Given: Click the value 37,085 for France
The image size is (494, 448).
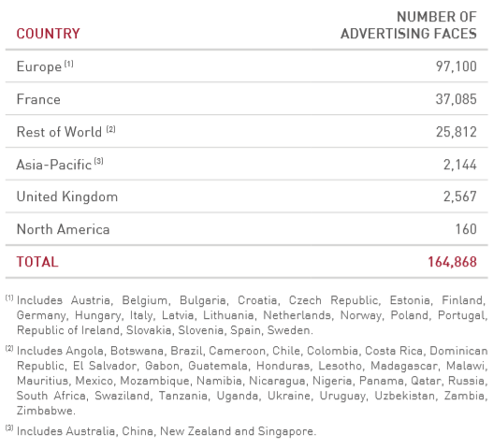Looking at the screenshot, I should click(x=457, y=99).
